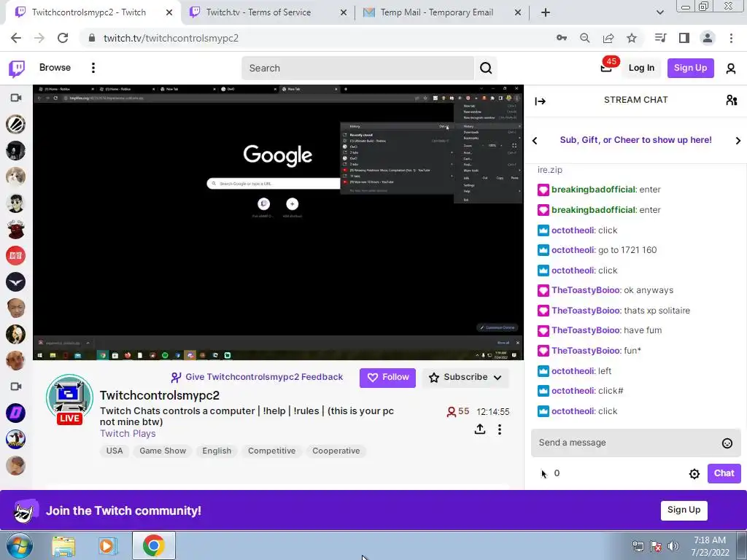This screenshot has height=560, width=747.
Task: Reload the Twitch page
Action: pos(63,38)
